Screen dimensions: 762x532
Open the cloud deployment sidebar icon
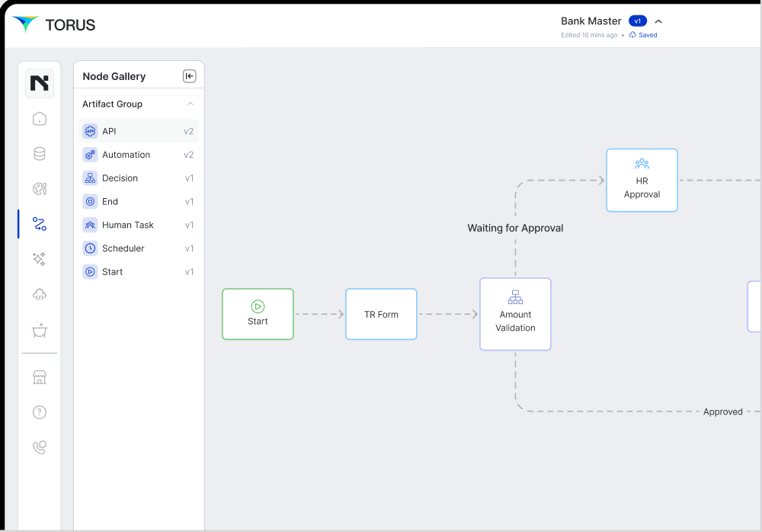click(x=40, y=294)
